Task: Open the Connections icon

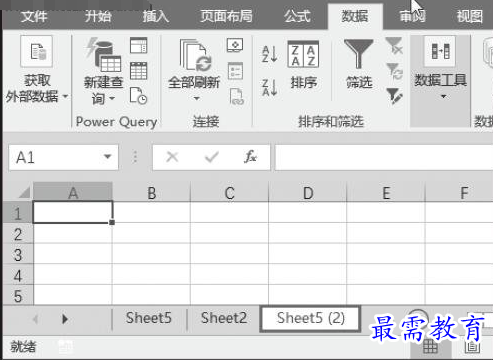Action: click(x=235, y=45)
